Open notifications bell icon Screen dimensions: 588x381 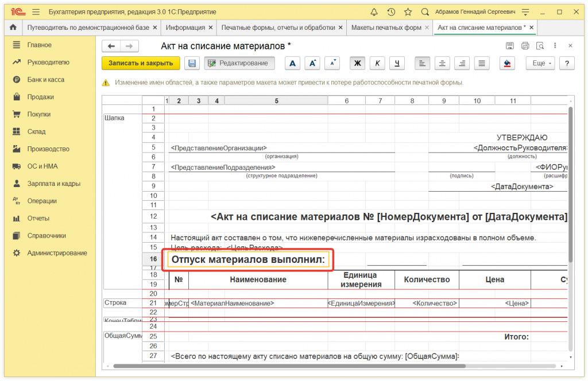point(374,12)
